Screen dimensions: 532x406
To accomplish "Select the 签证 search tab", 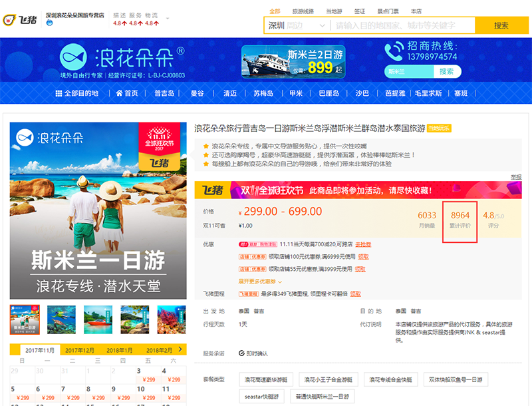I will tap(360, 11).
